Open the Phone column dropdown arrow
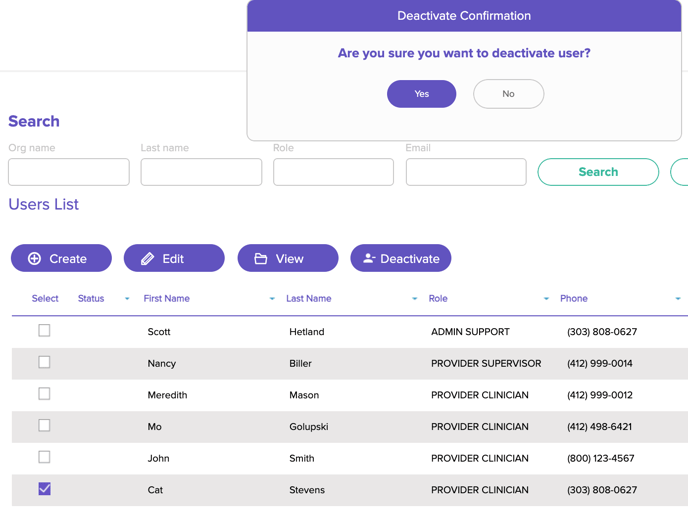 [678, 299]
